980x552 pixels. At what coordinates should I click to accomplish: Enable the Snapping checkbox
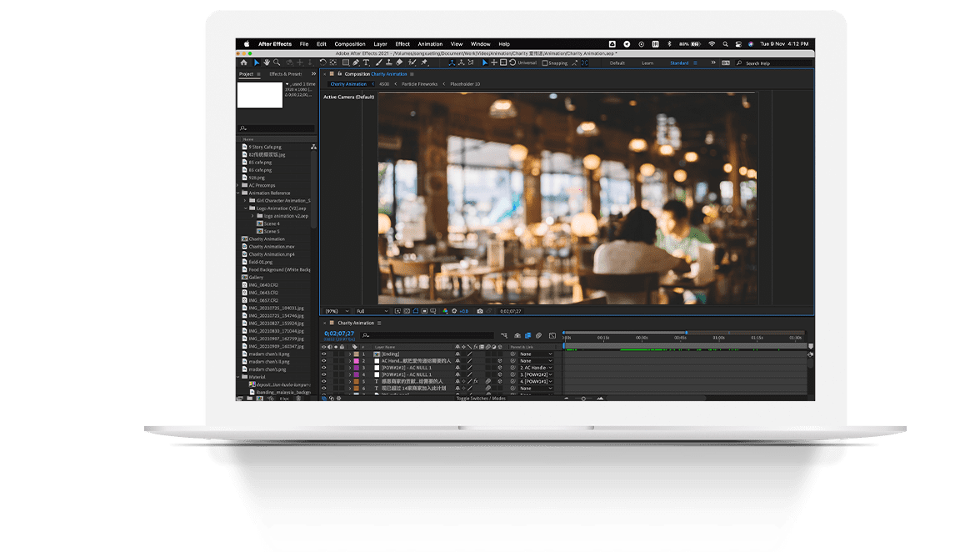[x=545, y=63]
